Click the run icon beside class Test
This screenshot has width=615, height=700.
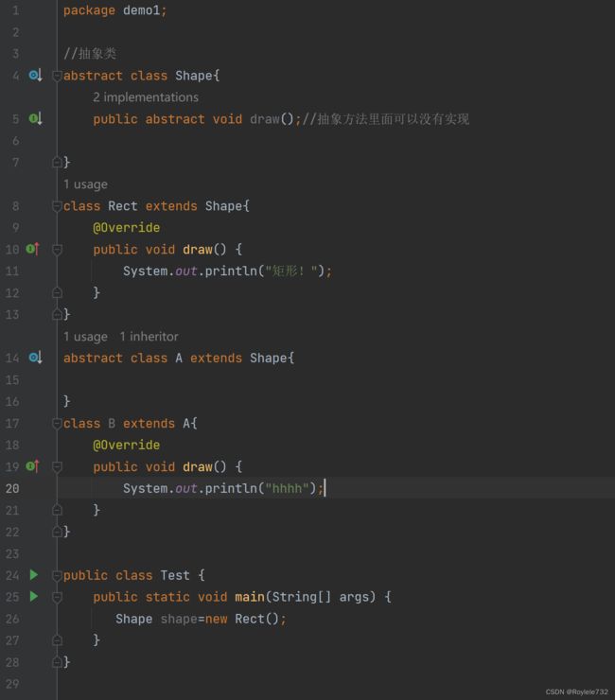[x=34, y=575]
